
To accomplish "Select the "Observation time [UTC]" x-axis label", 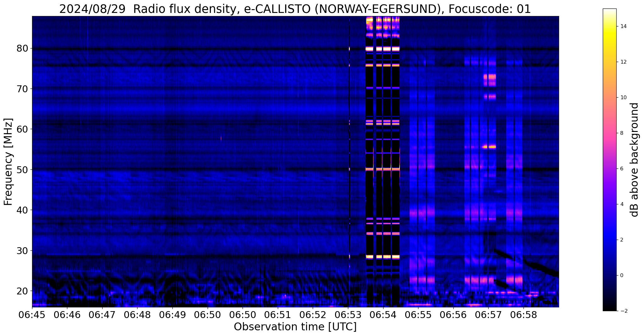I will (295, 327).
